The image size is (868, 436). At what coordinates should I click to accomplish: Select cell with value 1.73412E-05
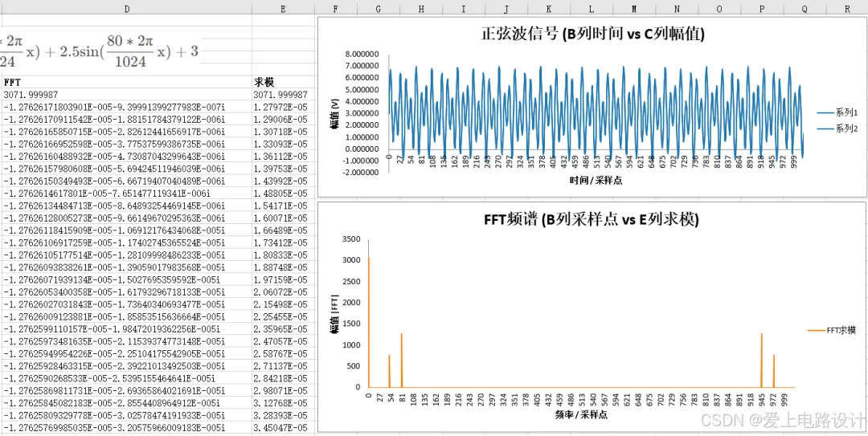(x=284, y=243)
